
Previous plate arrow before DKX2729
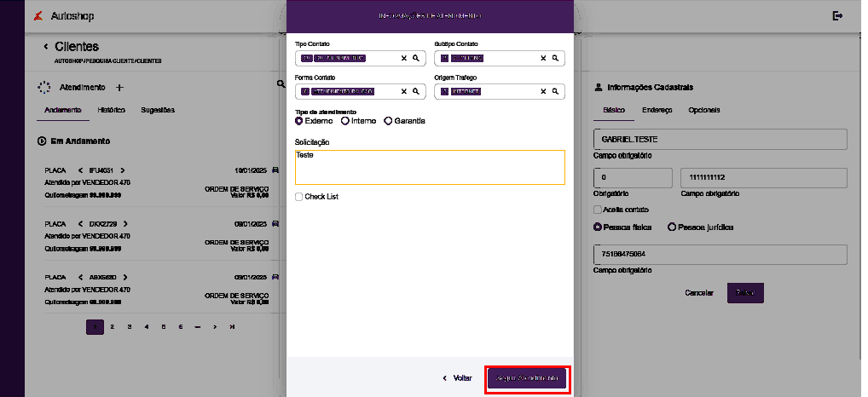click(x=79, y=224)
